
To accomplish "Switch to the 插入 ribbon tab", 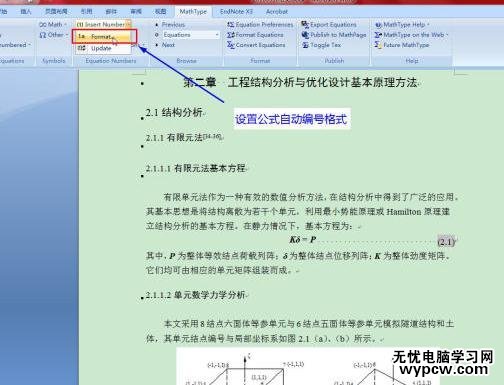I will point(26,12).
